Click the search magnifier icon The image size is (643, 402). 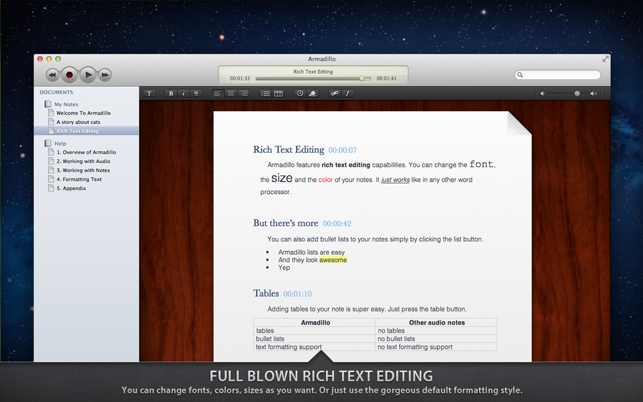pos(520,75)
